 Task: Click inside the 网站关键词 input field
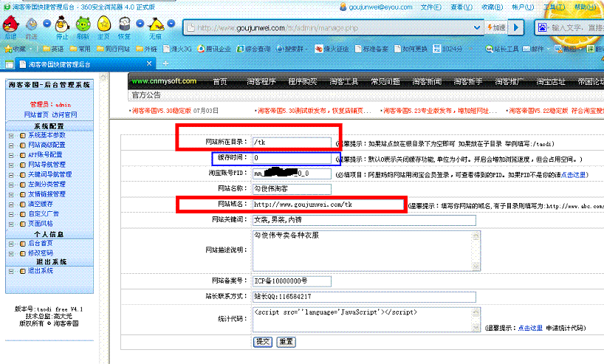[x=364, y=220]
